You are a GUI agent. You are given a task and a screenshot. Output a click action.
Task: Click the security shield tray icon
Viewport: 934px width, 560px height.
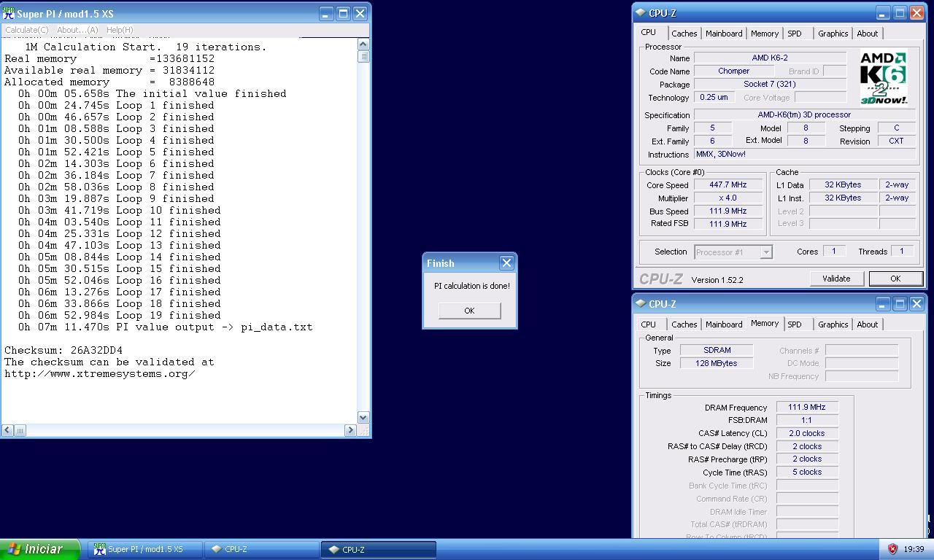892,549
